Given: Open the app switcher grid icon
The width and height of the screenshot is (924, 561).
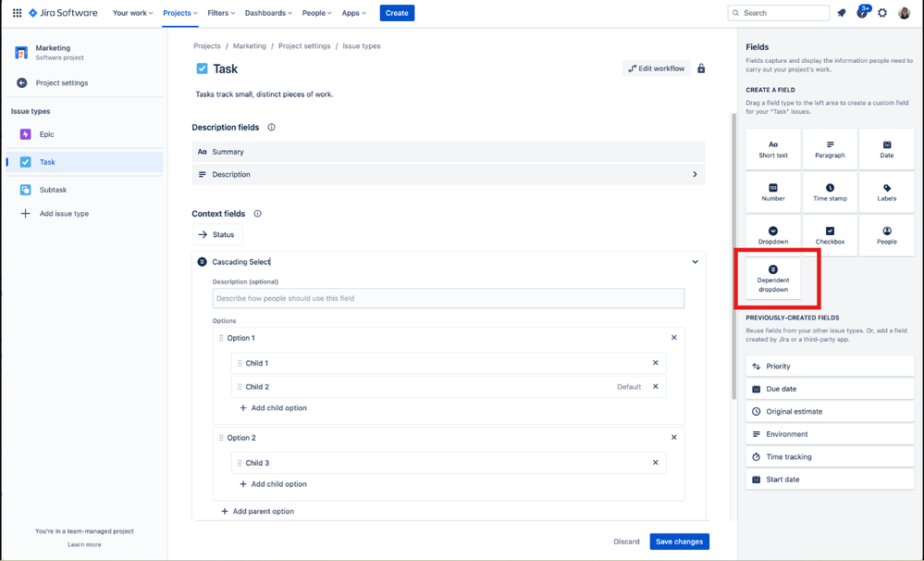Looking at the screenshot, I should tap(17, 13).
